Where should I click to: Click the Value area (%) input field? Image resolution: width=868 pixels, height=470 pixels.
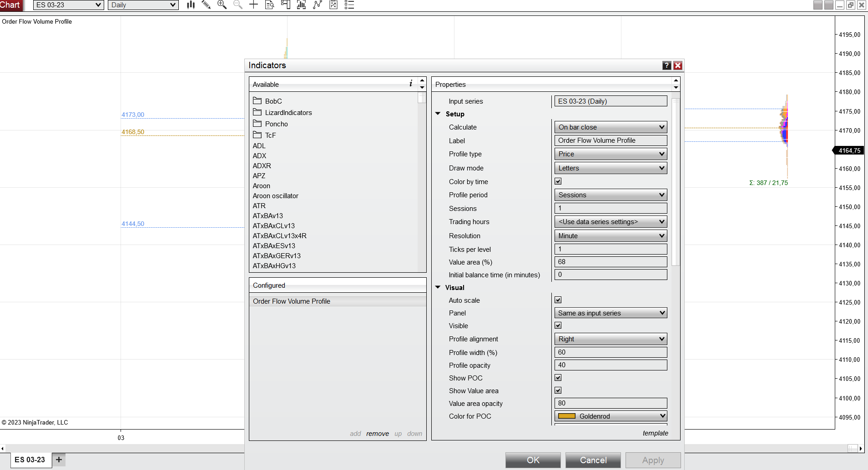tap(611, 262)
